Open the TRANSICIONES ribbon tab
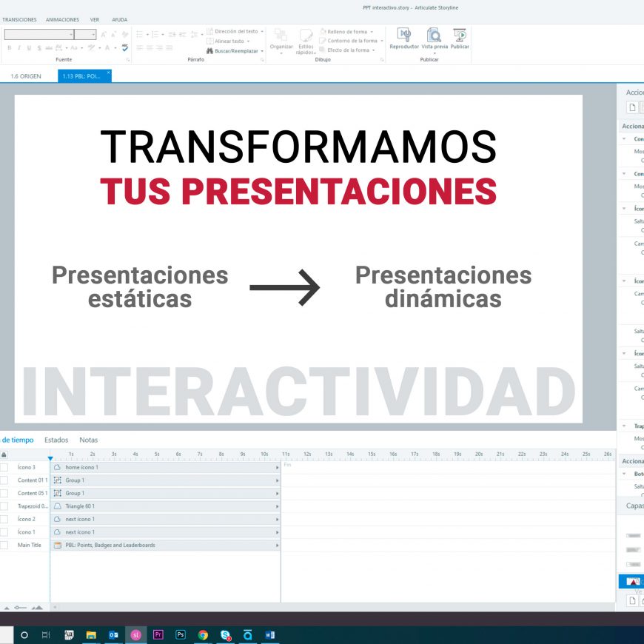The image size is (644, 644). coord(19,20)
